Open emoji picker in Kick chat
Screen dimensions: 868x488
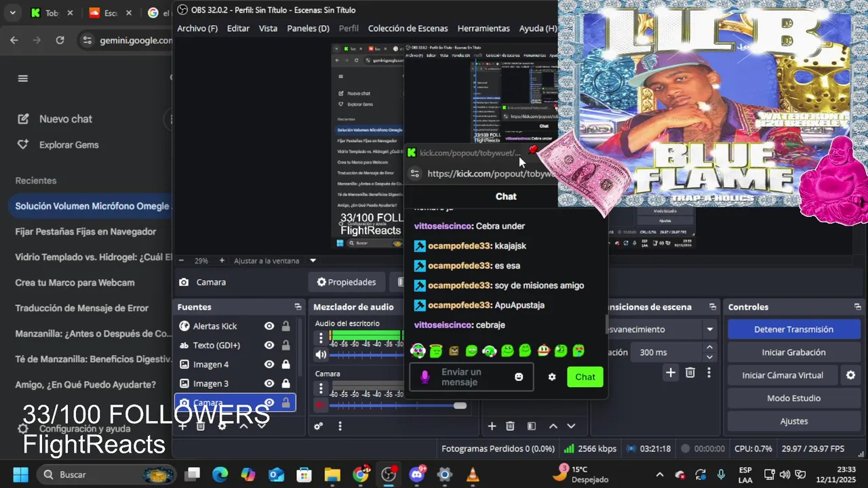pyautogui.click(x=519, y=377)
